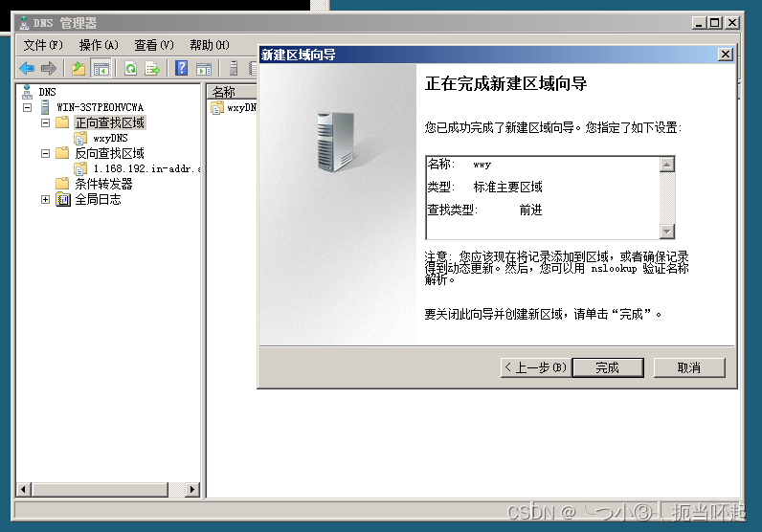The image size is (762, 532).
Task: Expand the 全局日志 tree node
Action: click(x=45, y=199)
